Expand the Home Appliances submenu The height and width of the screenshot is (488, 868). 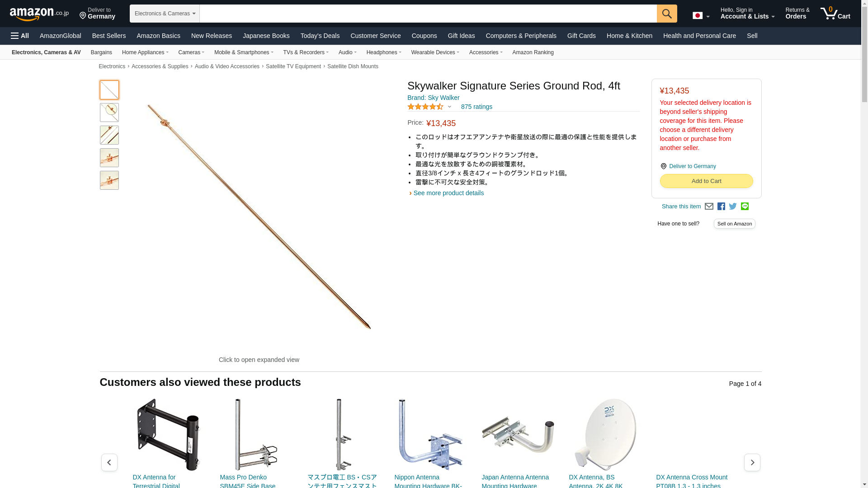tap(145, 52)
